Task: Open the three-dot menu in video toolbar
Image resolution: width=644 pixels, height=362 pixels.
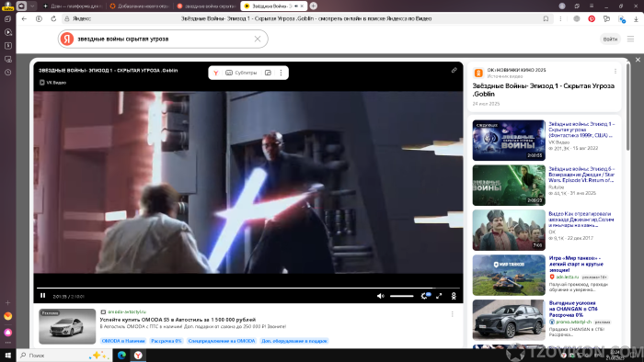Action: pyautogui.click(x=281, y=73)
